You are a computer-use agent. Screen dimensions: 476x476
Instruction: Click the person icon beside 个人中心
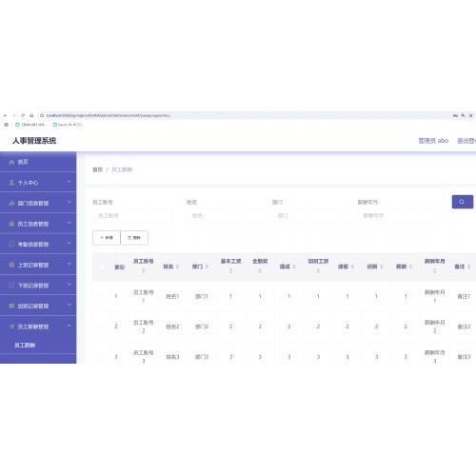11,183
